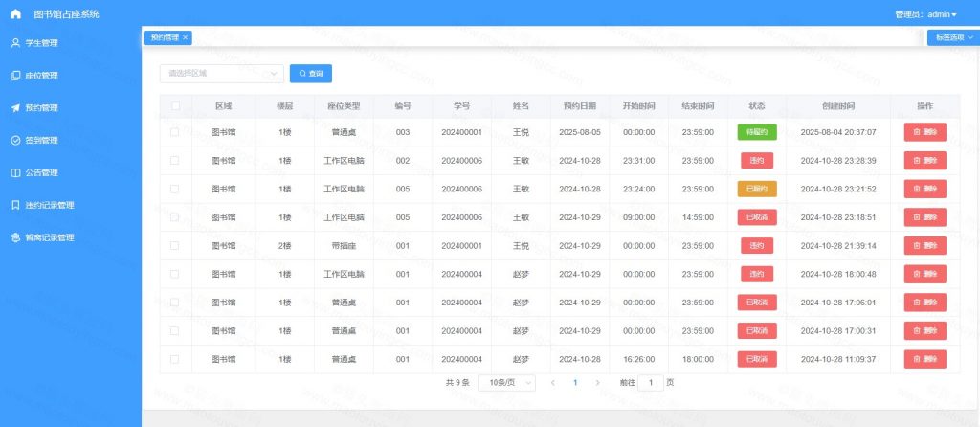Click the 学号 cell 202400001 in first row

[462, 132]
